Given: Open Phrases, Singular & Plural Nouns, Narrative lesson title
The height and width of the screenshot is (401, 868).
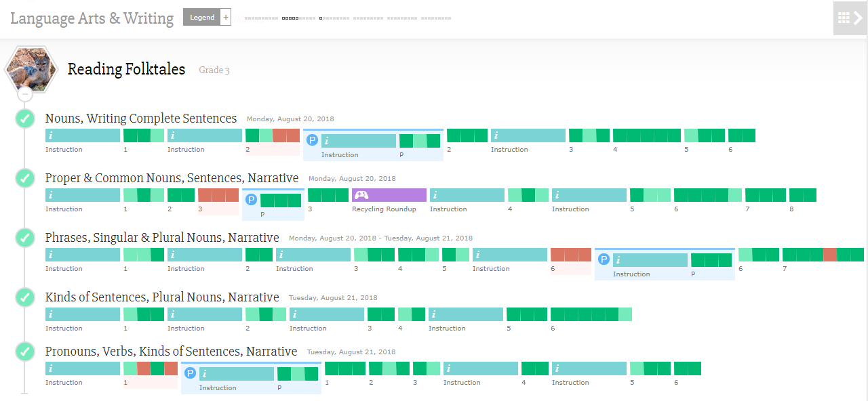Looking at the screenshot, I should tap(162, 238).
